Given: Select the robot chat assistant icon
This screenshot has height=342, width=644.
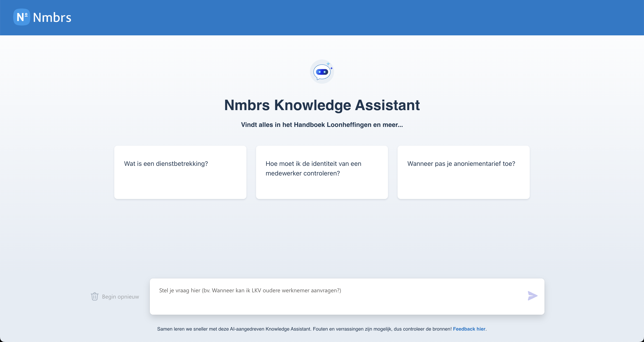Looking at the screenshot, I should tap(322, 72).
